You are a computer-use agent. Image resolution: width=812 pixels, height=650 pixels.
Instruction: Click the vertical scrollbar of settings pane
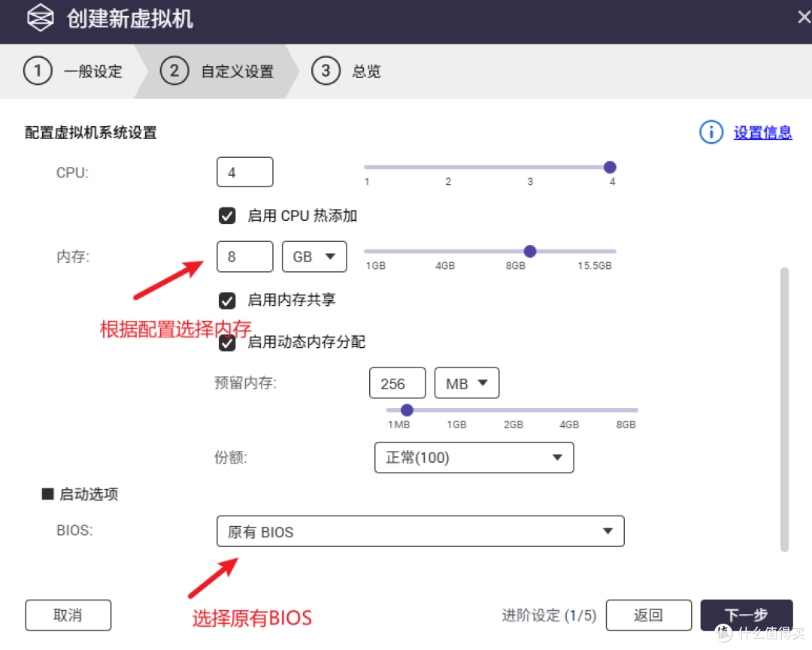[x=784, y=410]
